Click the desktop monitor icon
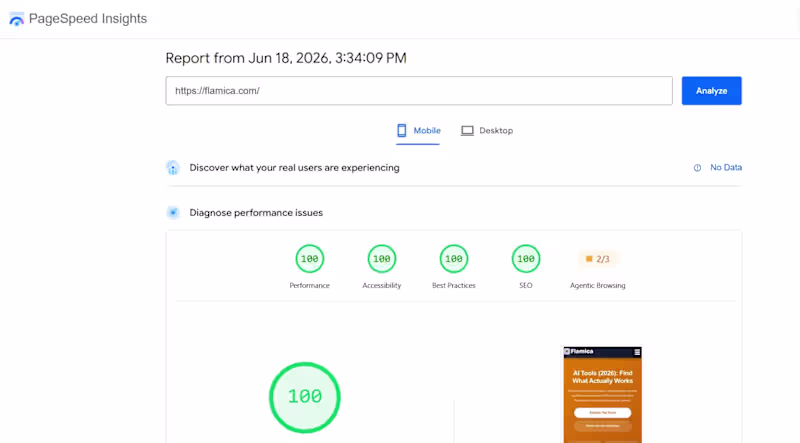 coord(467,131)
